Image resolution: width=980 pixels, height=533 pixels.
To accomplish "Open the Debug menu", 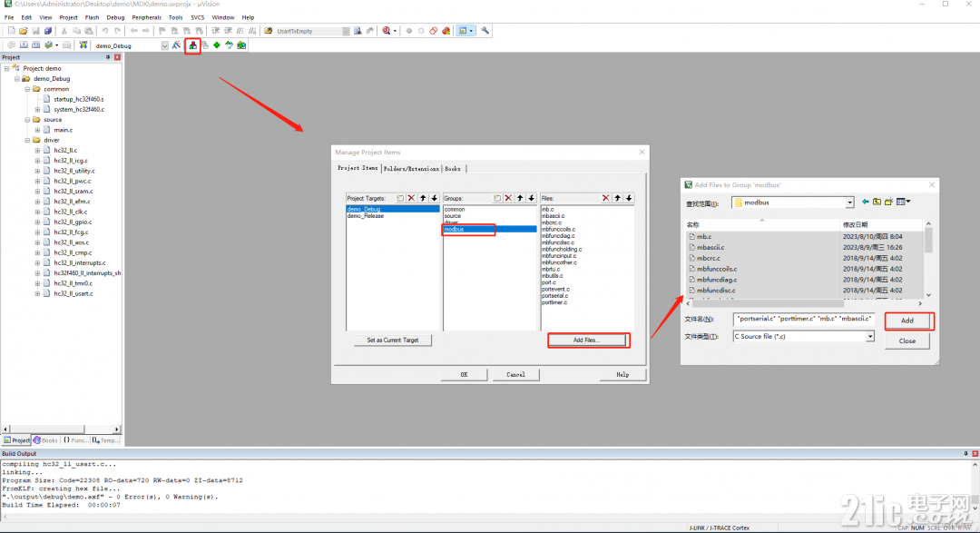I will pos(115,17).
